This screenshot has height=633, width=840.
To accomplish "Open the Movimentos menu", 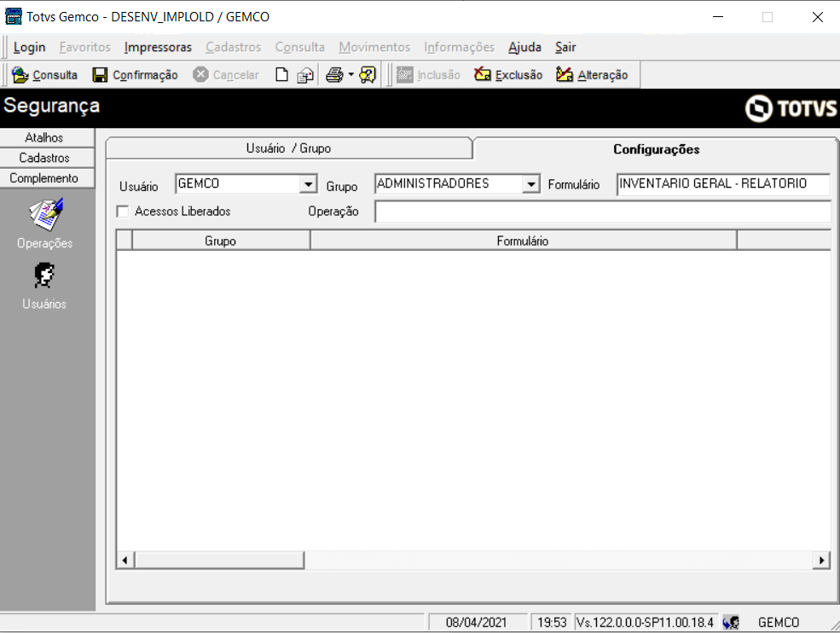I will tap(374, 47).
